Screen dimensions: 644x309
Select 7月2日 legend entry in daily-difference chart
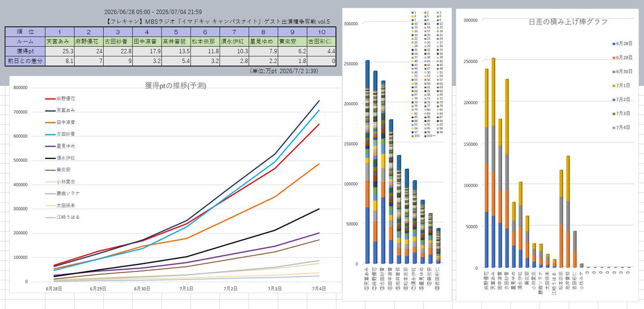pyautogui.click(x=622, y=99)
